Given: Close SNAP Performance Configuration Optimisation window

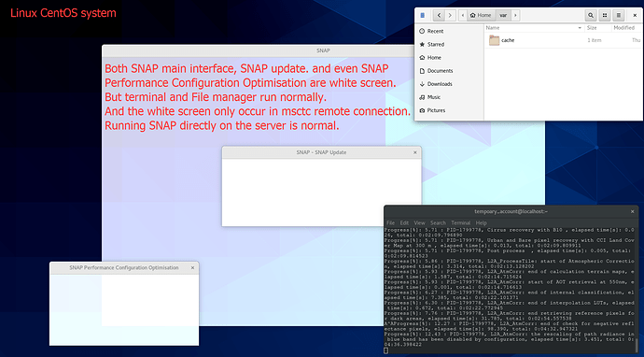Looking at the screenshot, I should [x=192, y=267].
